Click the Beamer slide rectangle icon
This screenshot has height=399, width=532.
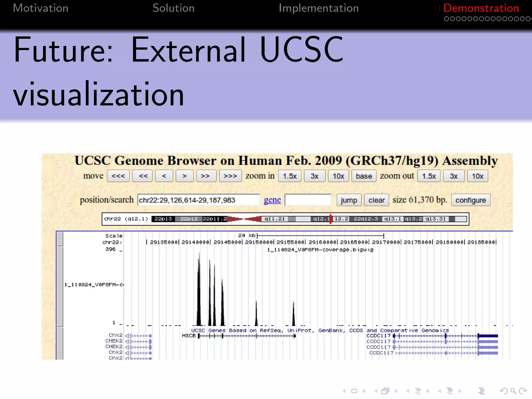point(354,391)
